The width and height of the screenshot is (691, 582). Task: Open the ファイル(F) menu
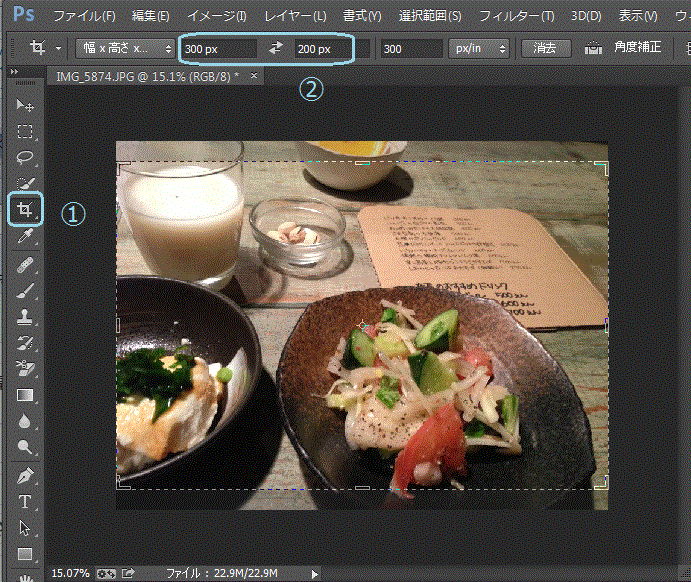coord(84,16)
